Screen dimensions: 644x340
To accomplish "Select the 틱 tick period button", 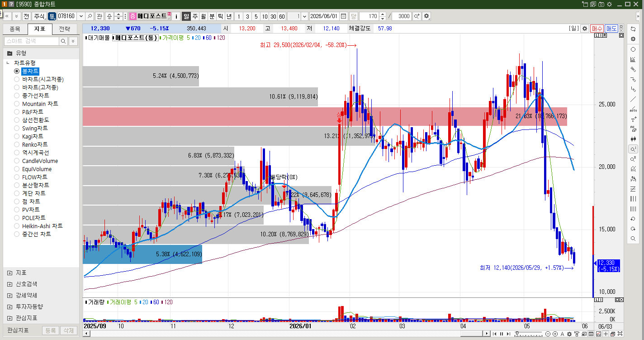I will [221, 16].
